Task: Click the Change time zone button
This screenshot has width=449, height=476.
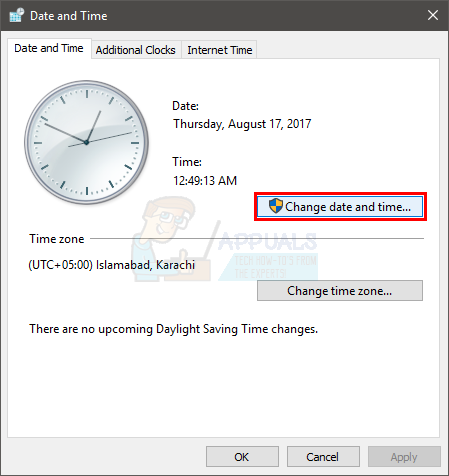Action: [x=340, y=291]
